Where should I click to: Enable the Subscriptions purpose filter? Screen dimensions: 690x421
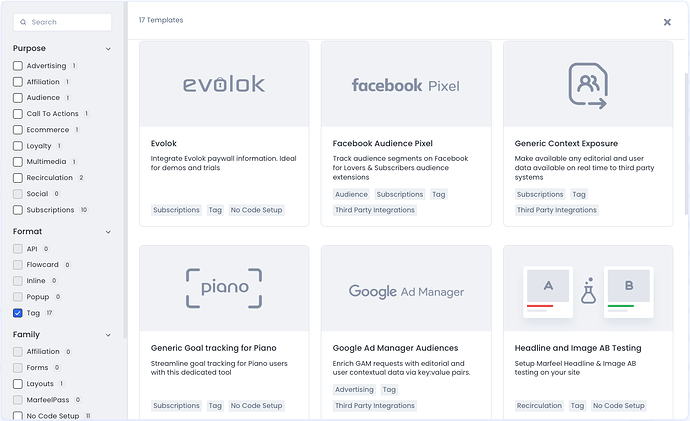click(18, 210)
